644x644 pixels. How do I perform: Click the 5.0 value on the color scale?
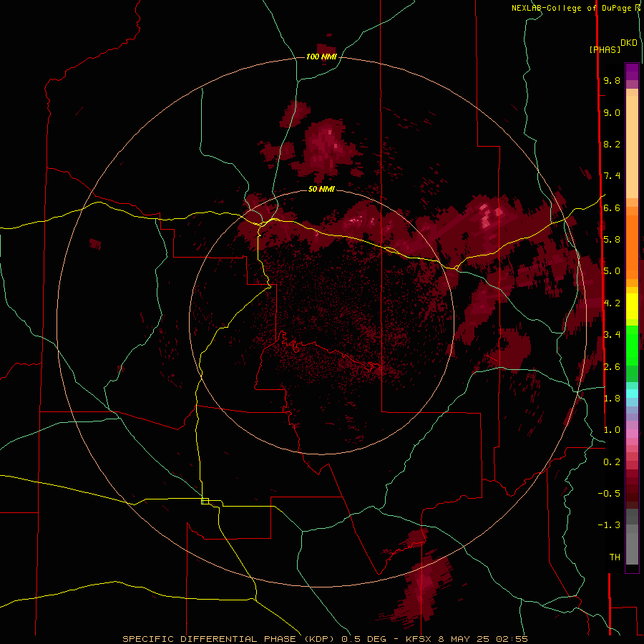(x=612, y=271)
